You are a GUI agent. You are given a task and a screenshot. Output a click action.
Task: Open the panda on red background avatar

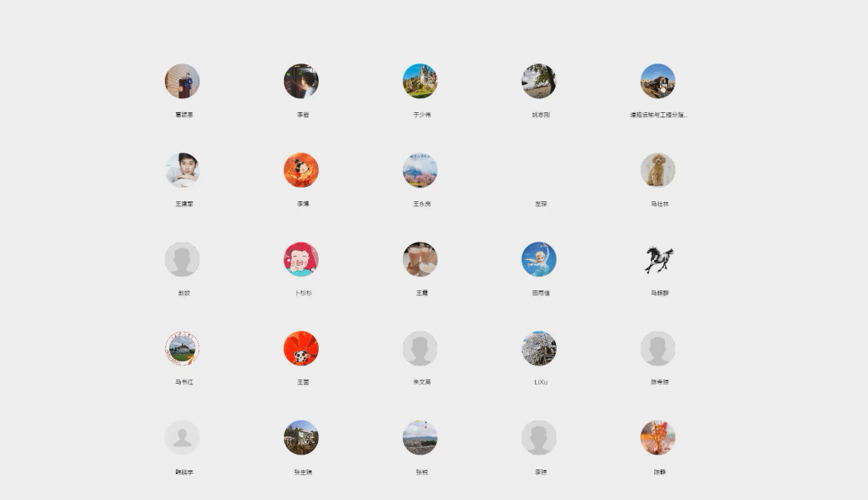point(301,349)
